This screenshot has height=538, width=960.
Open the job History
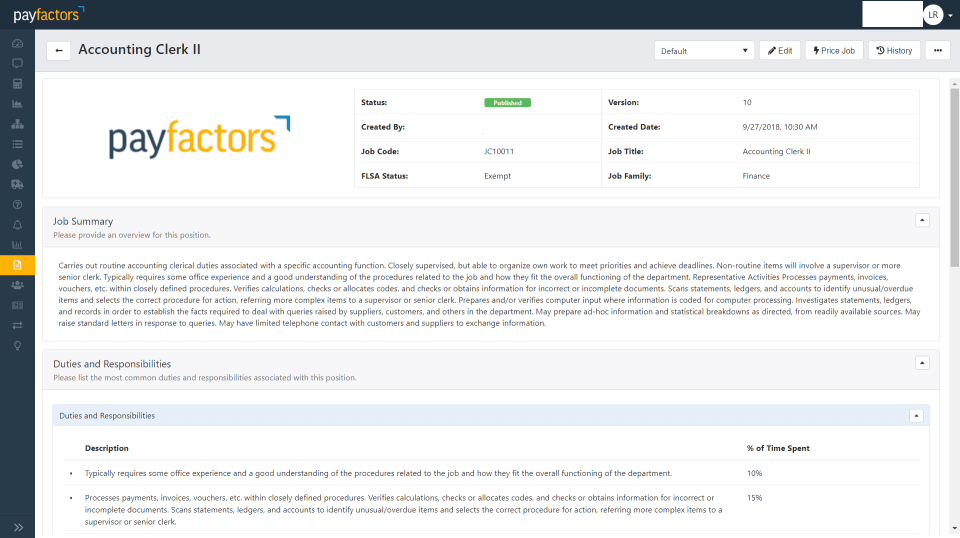click(894, 51)
